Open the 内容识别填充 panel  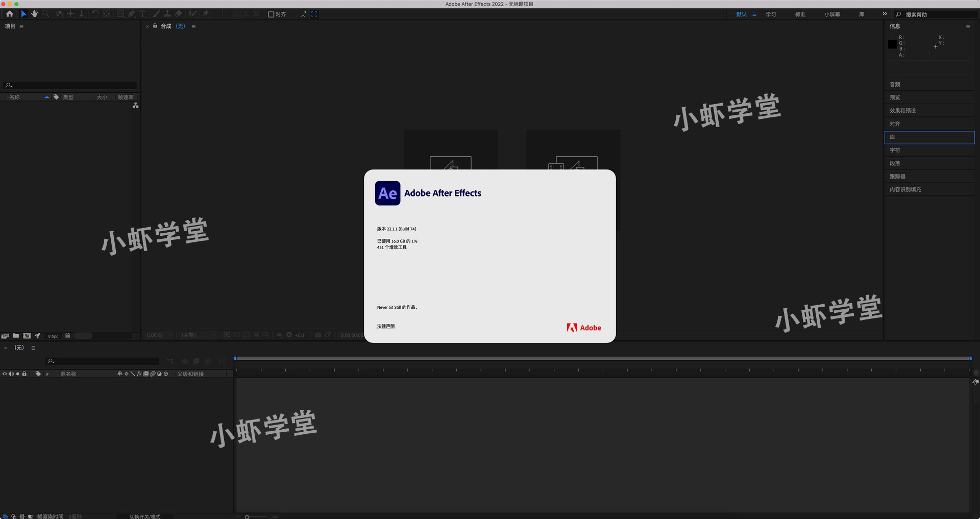[929, 189]
